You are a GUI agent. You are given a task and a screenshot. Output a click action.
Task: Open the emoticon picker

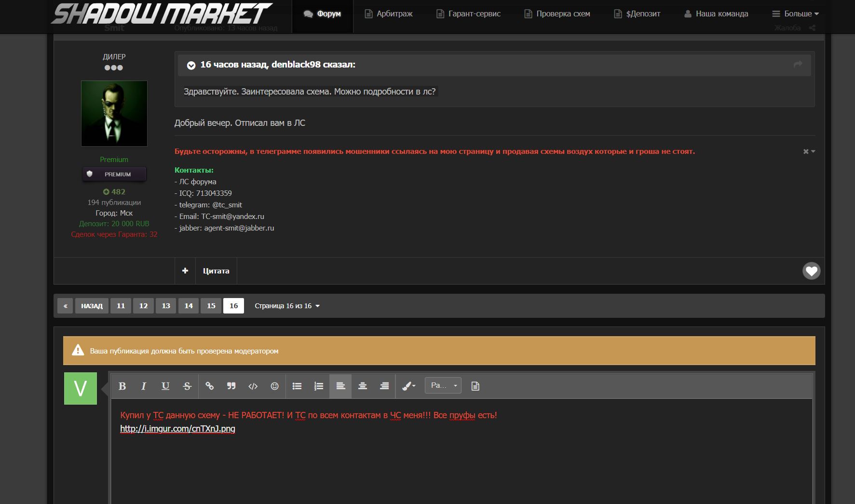[274, 386]
